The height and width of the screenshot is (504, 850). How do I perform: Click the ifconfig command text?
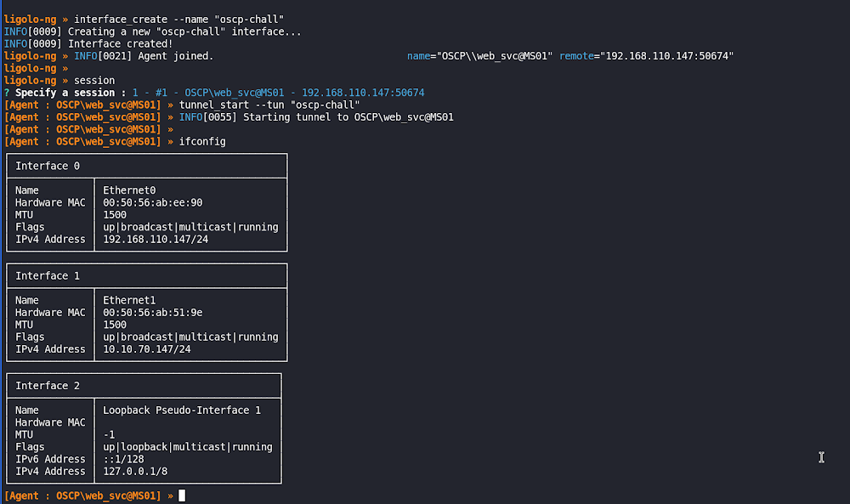[202, 142]
